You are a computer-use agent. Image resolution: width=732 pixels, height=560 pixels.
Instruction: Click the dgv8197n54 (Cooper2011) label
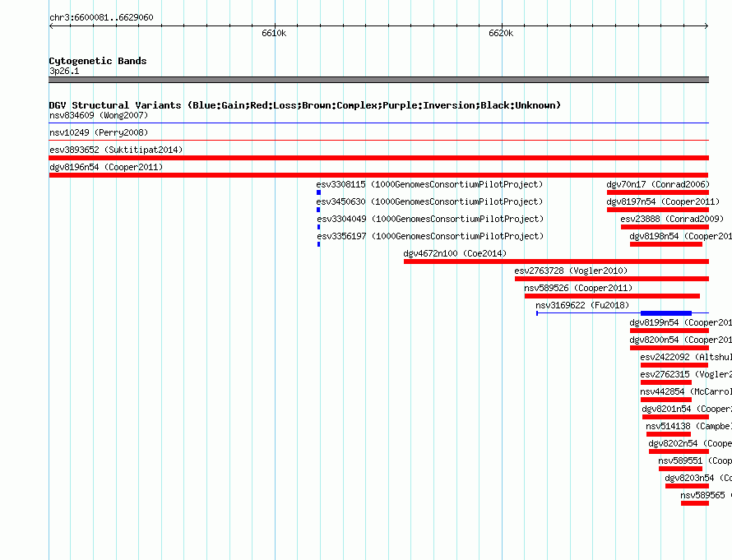click(663, 201)
